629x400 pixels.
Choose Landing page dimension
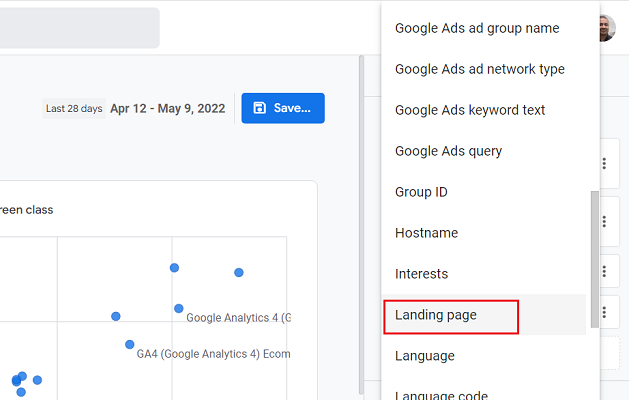tap(484, 315)
